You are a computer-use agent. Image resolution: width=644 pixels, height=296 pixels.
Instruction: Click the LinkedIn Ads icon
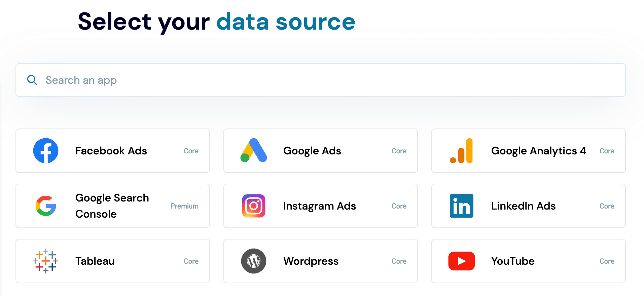click(461, 206)
